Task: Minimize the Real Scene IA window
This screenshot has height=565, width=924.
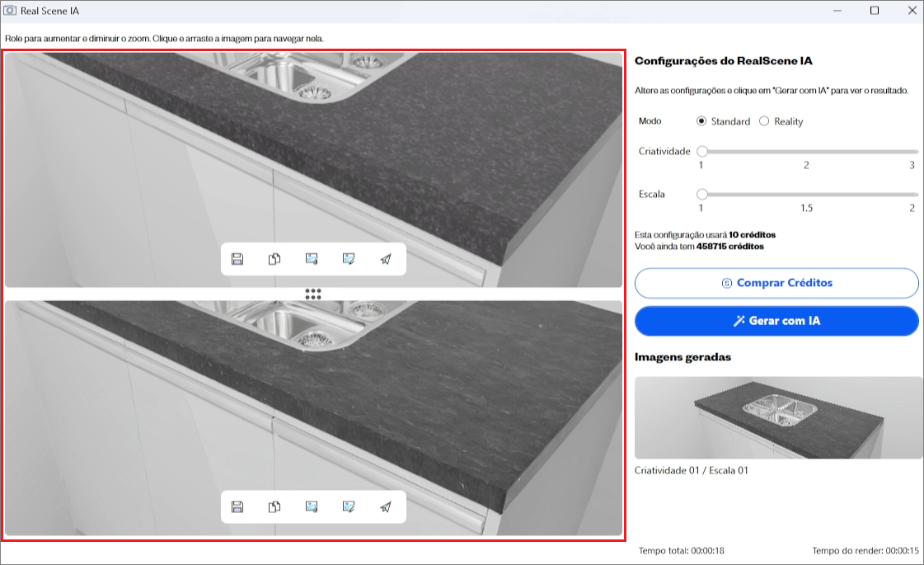Action: (837, 11)
